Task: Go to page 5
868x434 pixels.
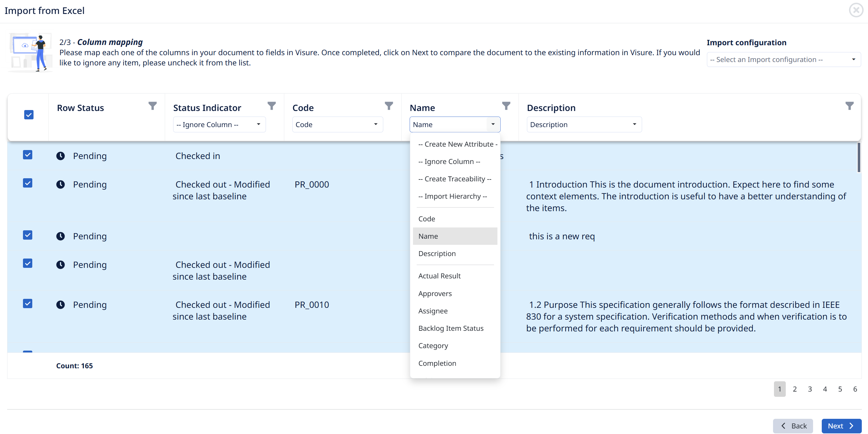Action: pos(840,389)
